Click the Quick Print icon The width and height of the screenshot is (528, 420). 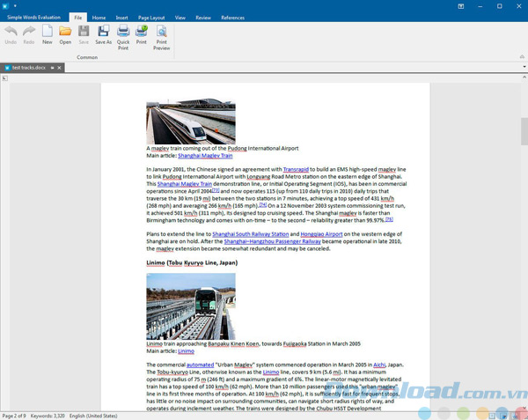click(123, 33)
